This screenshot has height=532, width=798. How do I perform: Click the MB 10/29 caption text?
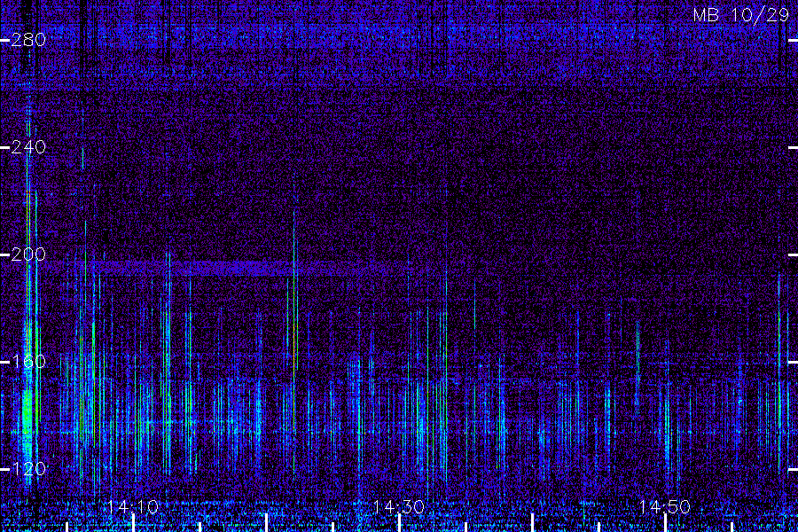741,15
